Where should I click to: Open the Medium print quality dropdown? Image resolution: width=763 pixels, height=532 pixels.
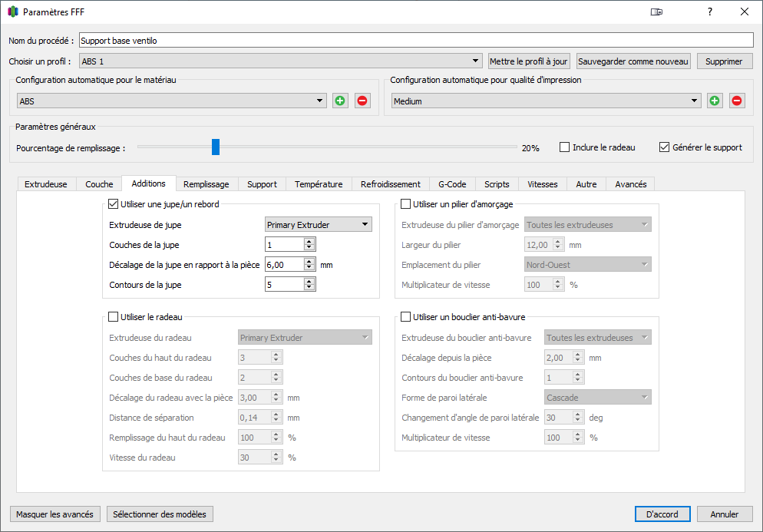pyautogui.click(x=546, y=101)
